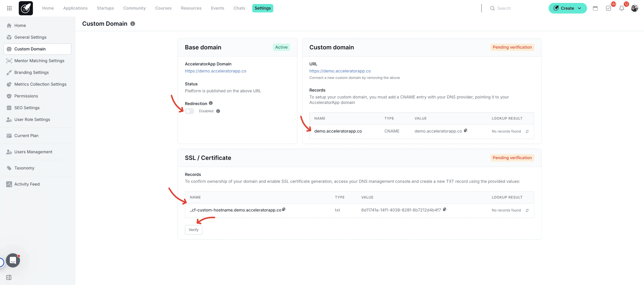Click in the Search field
Image resolution: width=644 pixels, height=285 pixels.
[x=515, y=8]
